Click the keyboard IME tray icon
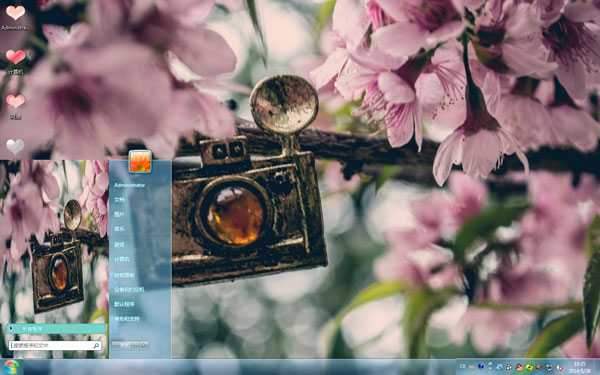The image size is (600, 375). point(472,367)
